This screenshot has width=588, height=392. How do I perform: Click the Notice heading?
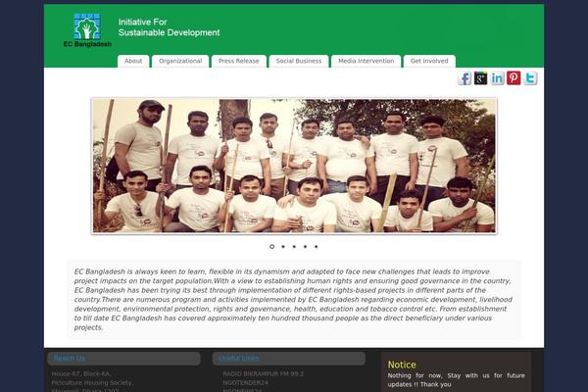coord(402,365)
